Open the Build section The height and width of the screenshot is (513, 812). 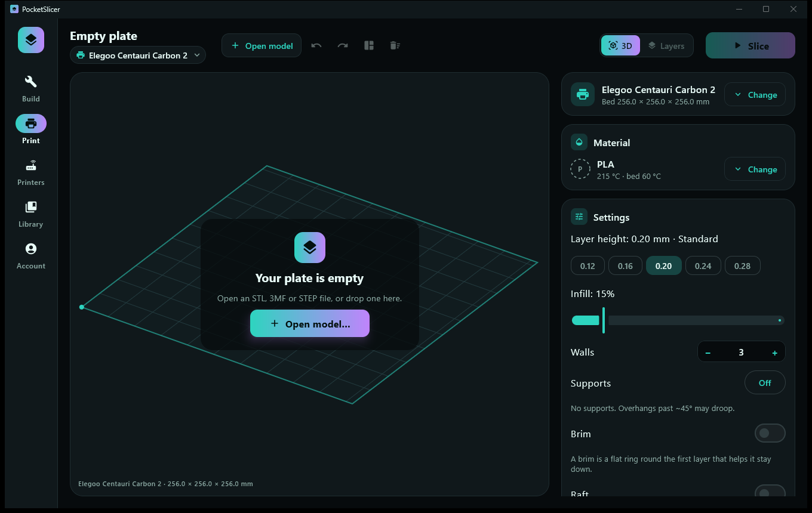31,88
